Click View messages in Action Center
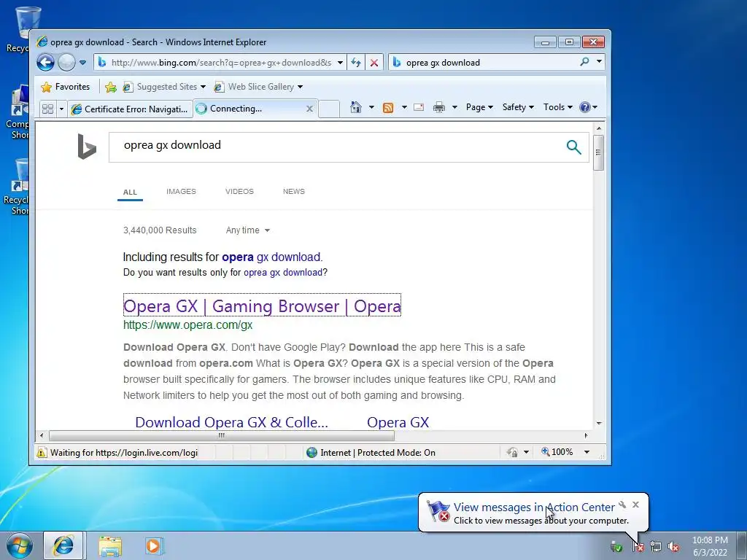This screenshot has height=560, width=747. [534, 507]
